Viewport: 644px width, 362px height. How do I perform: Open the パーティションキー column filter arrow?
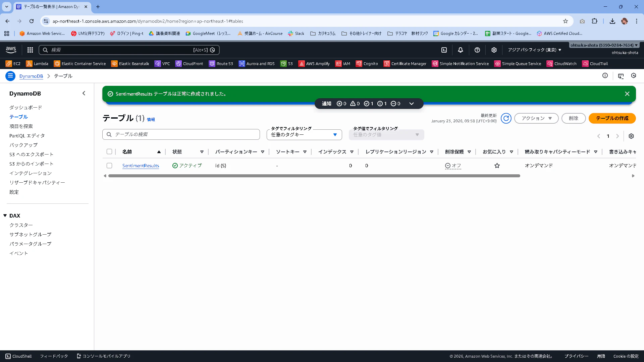[x=263, y=152]
